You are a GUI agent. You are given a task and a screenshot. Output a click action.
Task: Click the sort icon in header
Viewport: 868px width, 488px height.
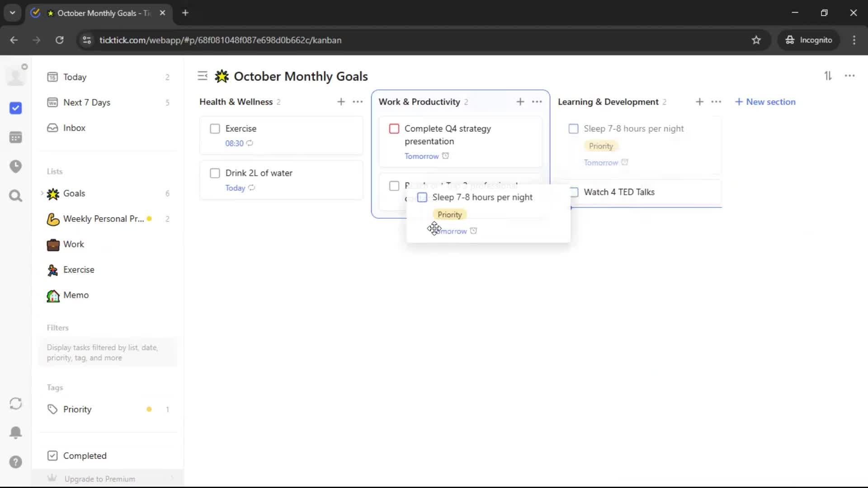[x=828, y=76]
